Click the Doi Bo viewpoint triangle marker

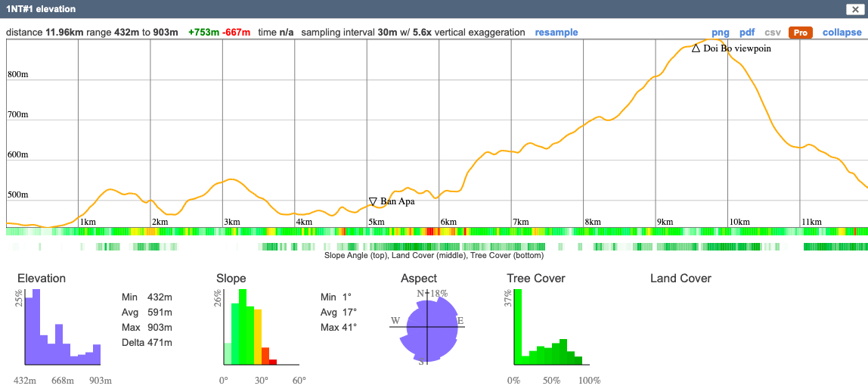pos(696,48)
